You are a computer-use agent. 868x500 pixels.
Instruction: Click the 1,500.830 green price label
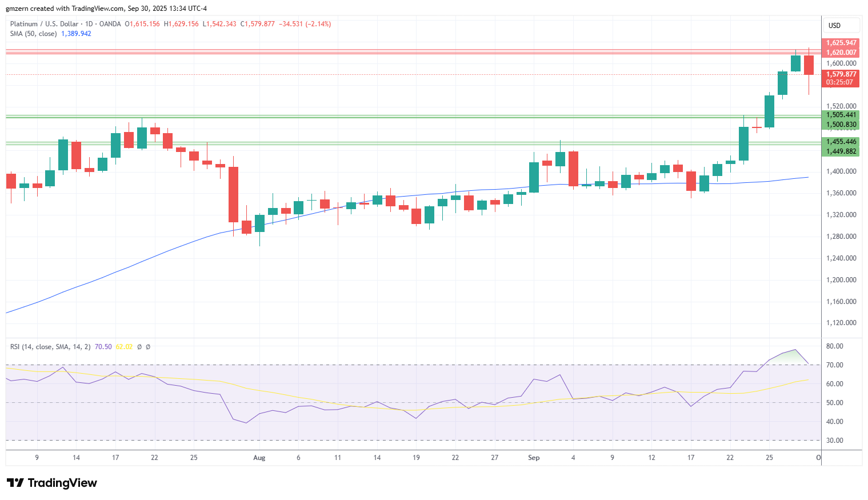[841, 125]
